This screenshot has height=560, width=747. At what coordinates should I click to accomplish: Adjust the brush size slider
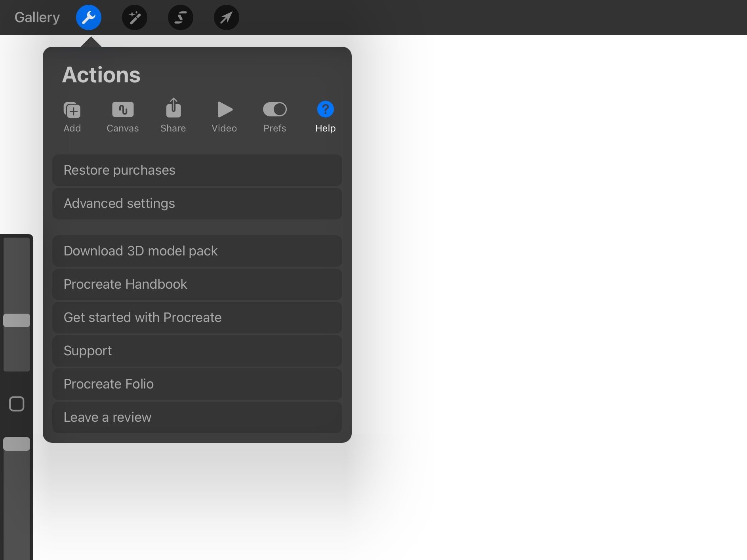click(17, 320)
